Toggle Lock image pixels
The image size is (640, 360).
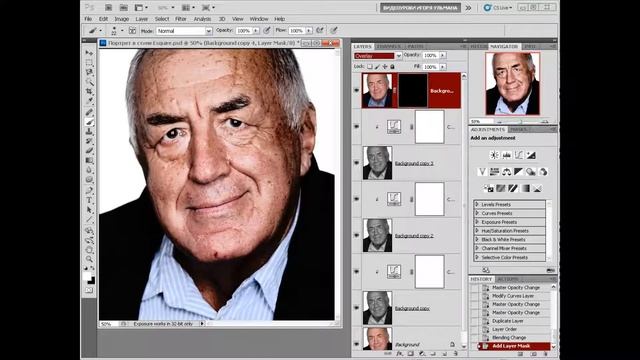point(377,67)
